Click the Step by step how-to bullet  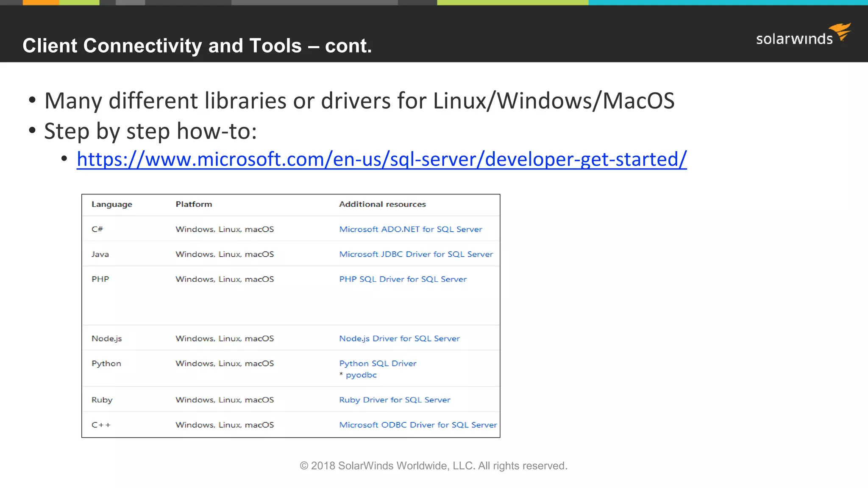[150, 131]
